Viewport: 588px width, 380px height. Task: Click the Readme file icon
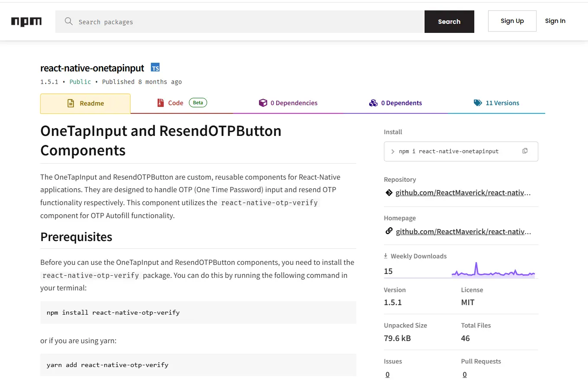(x=71, y=103)
